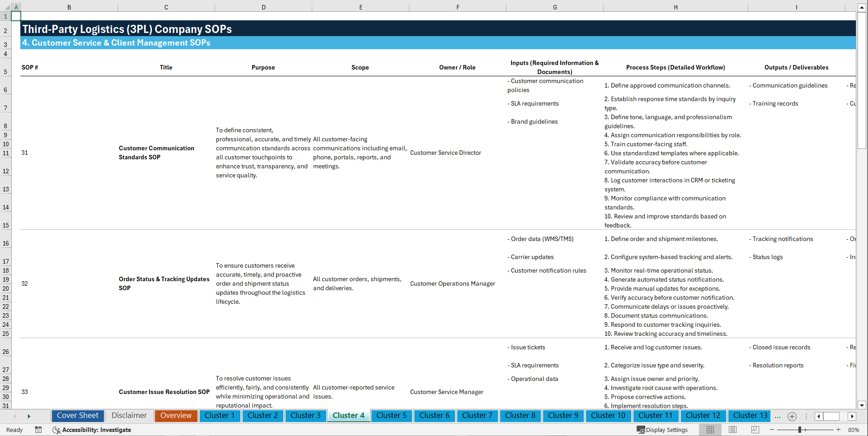The height and width of the screenshot is (436, 868).
Task: Zoom out using the minus icon
Action: 772,430
